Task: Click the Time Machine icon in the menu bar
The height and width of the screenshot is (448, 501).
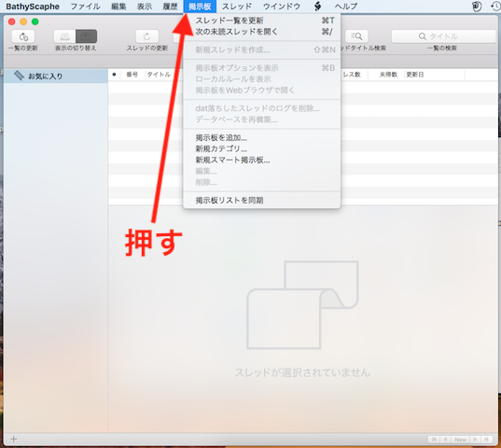Action: point(496,7)
